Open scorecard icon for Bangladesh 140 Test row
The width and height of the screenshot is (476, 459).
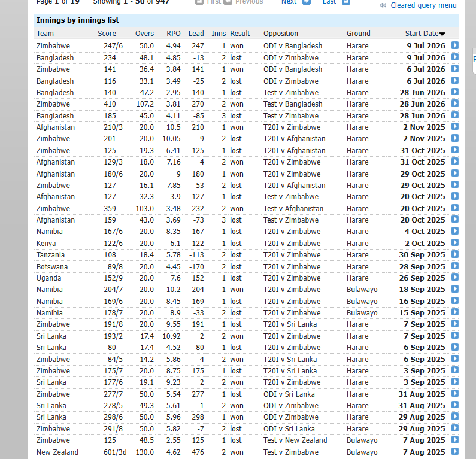coord(455,92)
